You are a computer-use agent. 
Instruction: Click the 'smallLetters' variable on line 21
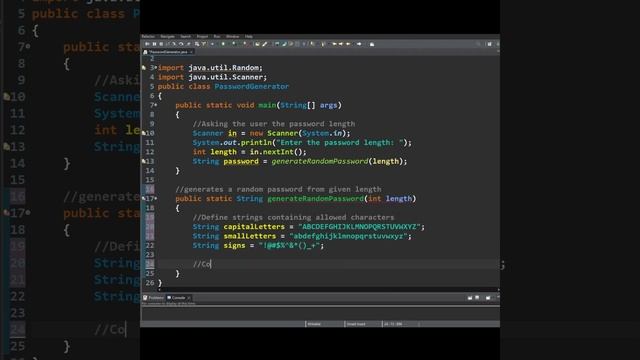coord(250,236)
